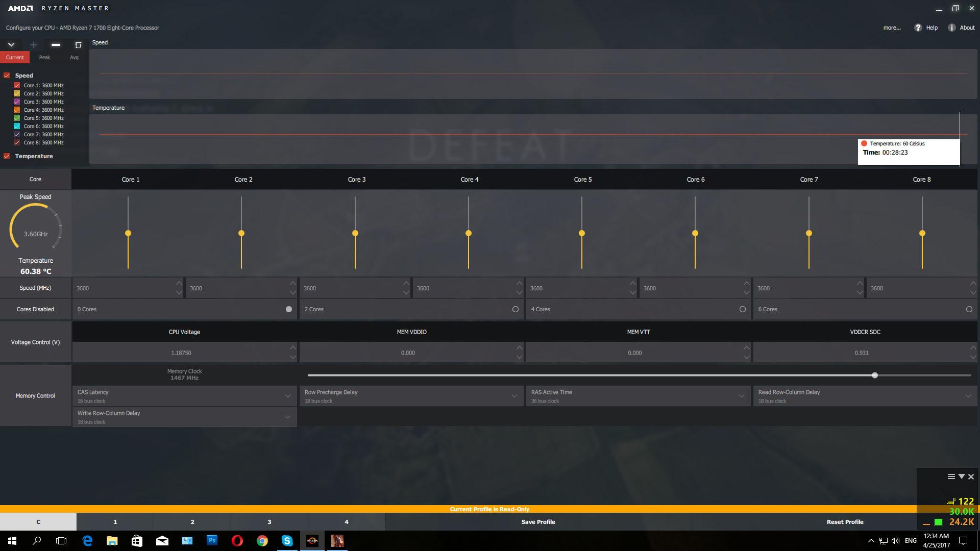The width and height of the screenshot is (980, 551).
Task: Click the overlay widget down triangle
Action: [x=962, y=477]
